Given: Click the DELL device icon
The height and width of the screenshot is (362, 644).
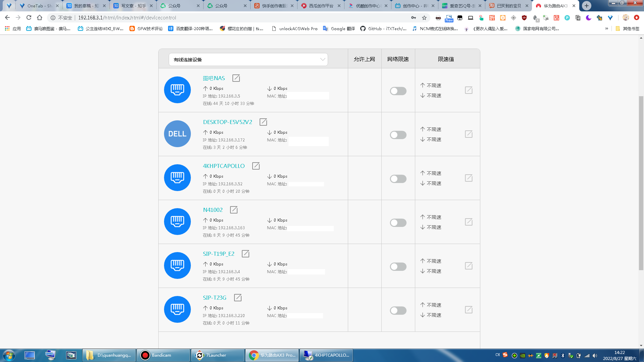Looking at the screenshot, I should tap(177, 134).
